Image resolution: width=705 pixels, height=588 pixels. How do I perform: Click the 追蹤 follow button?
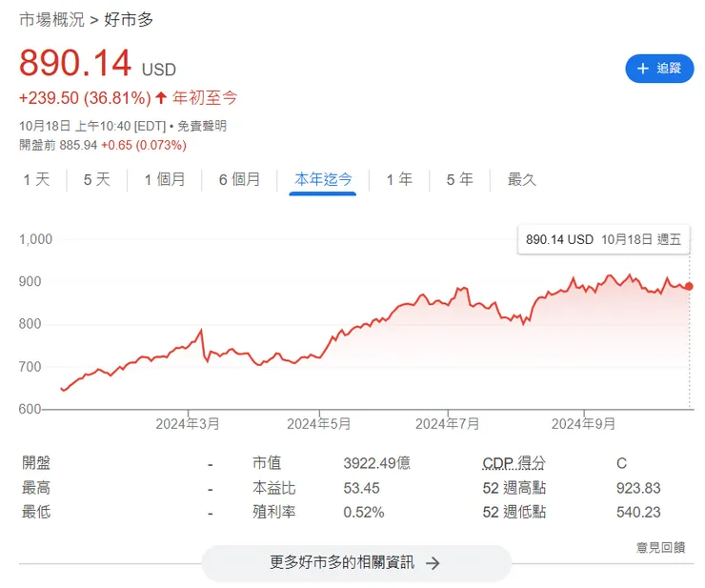coord(659,69)
